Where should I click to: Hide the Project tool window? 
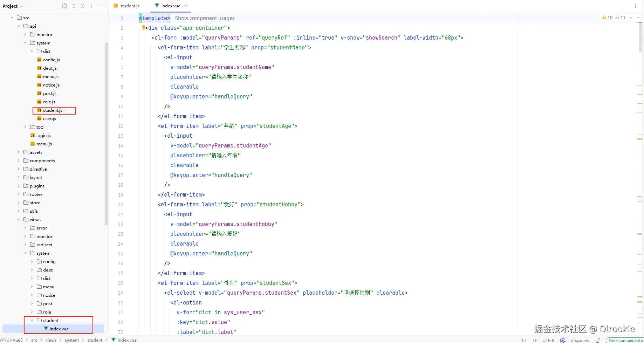[x=101, y=6]
